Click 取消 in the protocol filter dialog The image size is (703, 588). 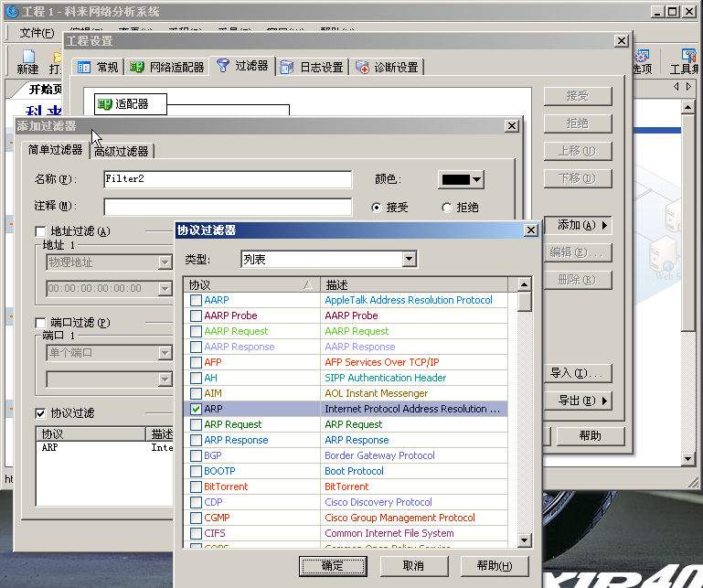pyautogui.click(x=413, y=565)
